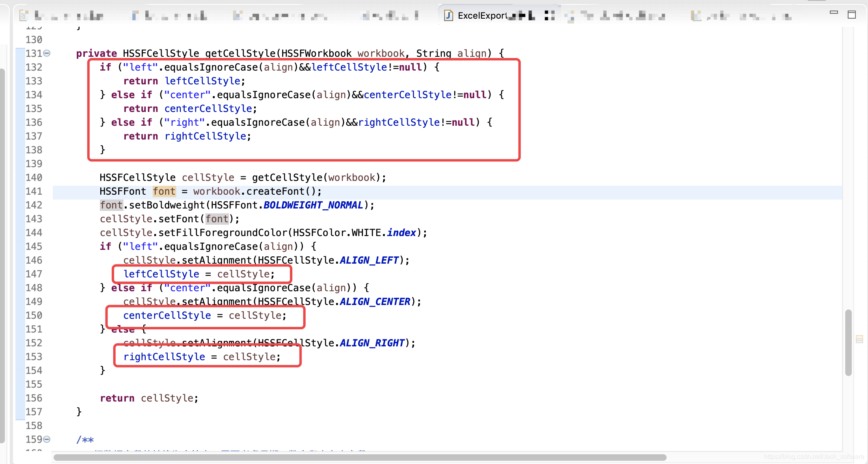Click the editor's vertical scrollbar thumb
Screen dimensions: 868x464
coord(848,343)
